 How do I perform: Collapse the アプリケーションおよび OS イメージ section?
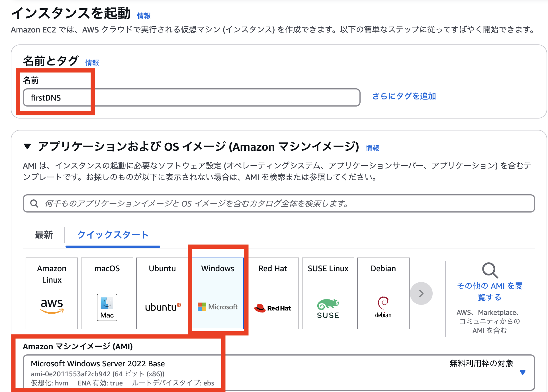pyautogui.click(x=27, y=146)
